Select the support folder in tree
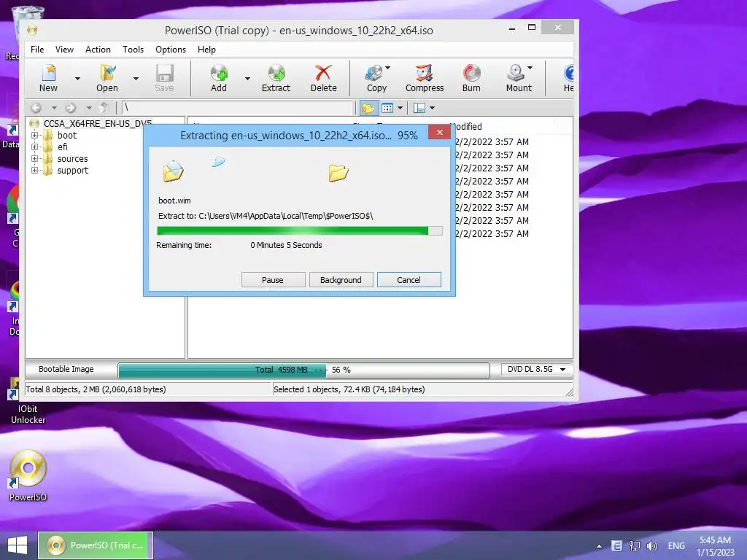Screen dimensions: 747x560 tap(72, 171)
